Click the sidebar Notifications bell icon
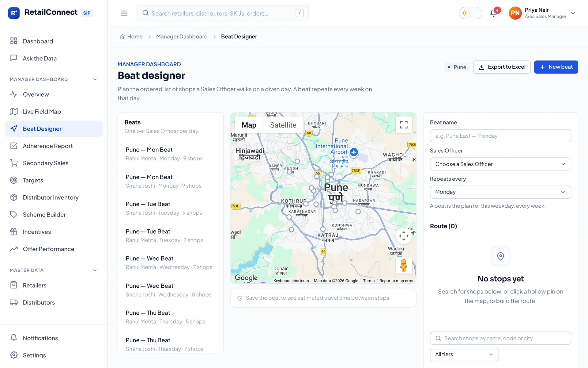 coord(14,338)
